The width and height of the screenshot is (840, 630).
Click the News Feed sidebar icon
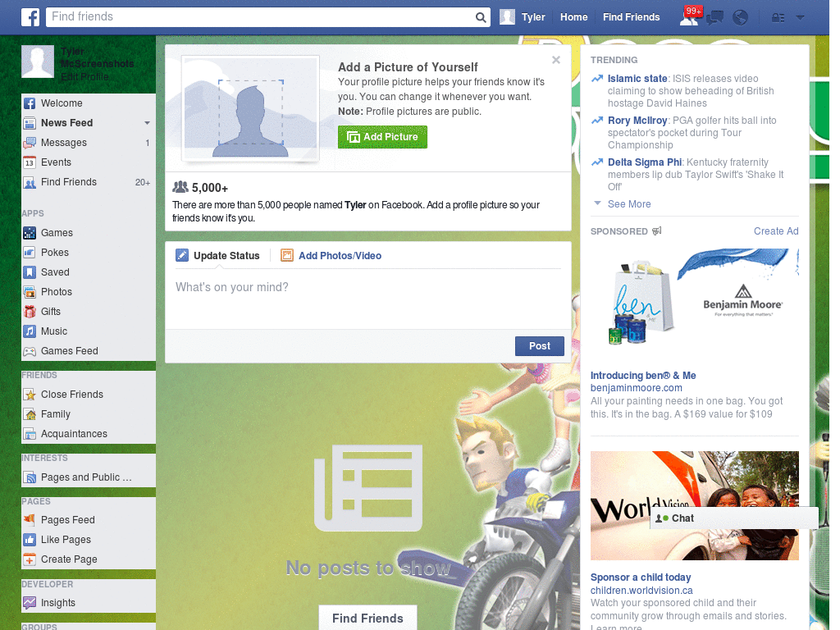tap(30, 123)
